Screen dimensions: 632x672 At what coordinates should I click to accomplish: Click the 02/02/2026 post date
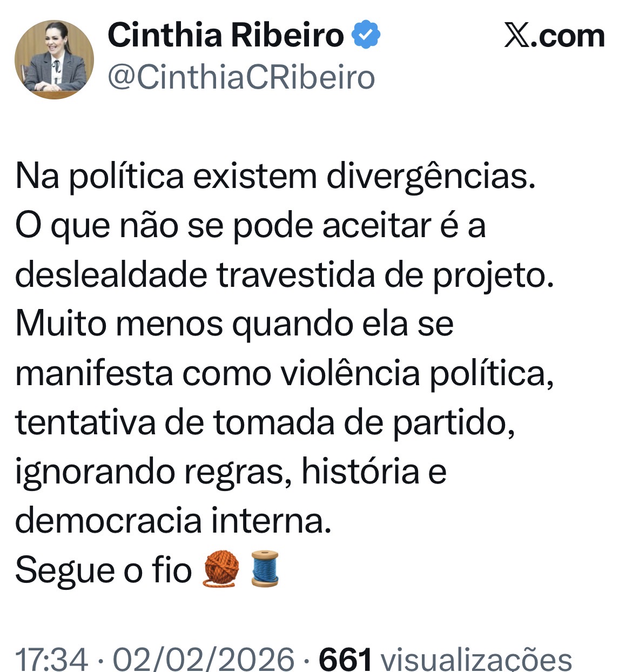(x=203, y=660)
